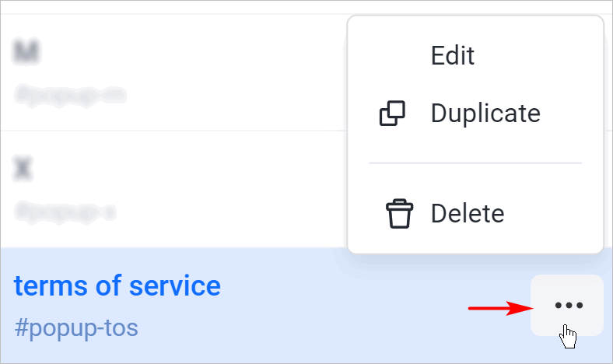Click the blurred anchor under the M row
The height and width of the screenshot is (364, 613).
(x=70, y=94)
